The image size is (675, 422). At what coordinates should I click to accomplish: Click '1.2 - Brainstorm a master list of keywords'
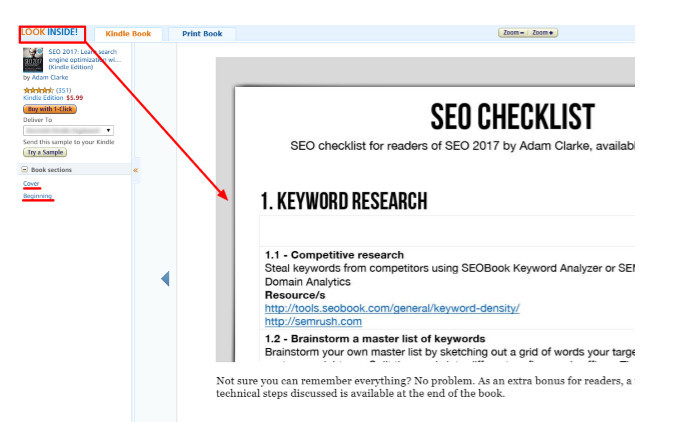point(375,339)
